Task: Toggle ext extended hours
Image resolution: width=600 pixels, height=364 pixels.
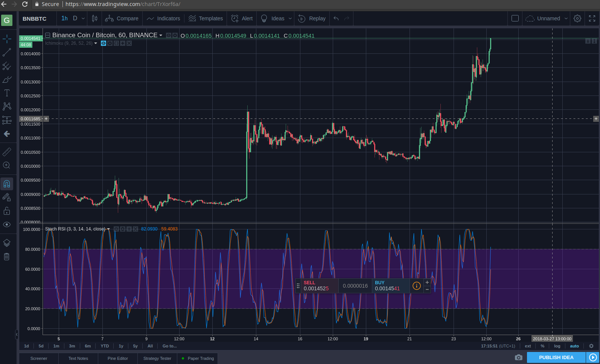Action: [528, 346]
